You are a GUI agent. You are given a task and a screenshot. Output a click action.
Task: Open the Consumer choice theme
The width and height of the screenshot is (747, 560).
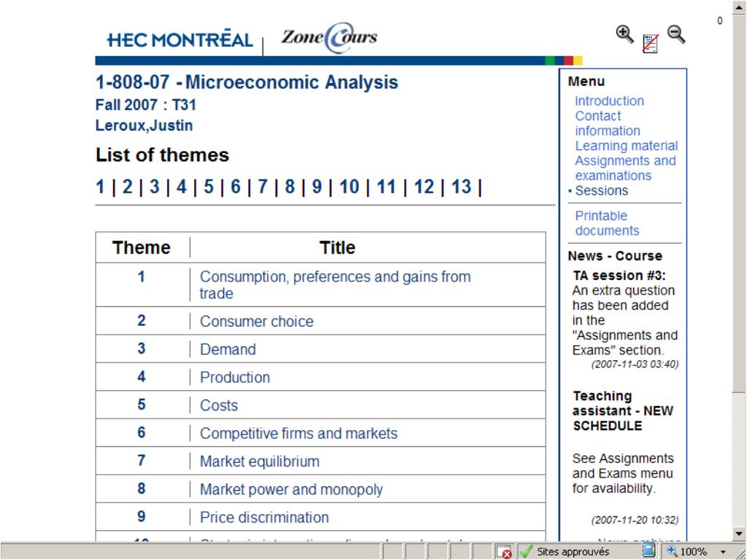[x=257, y=322]
